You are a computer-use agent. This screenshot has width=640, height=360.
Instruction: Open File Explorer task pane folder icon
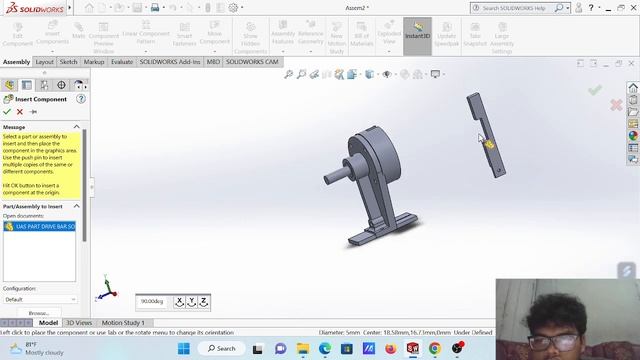pos(633,111)
